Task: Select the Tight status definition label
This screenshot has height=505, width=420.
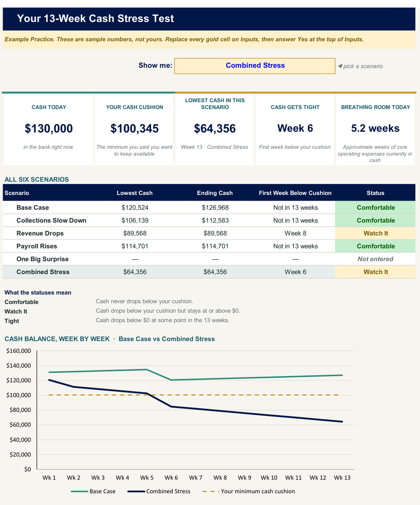Action: click(12, 321)
